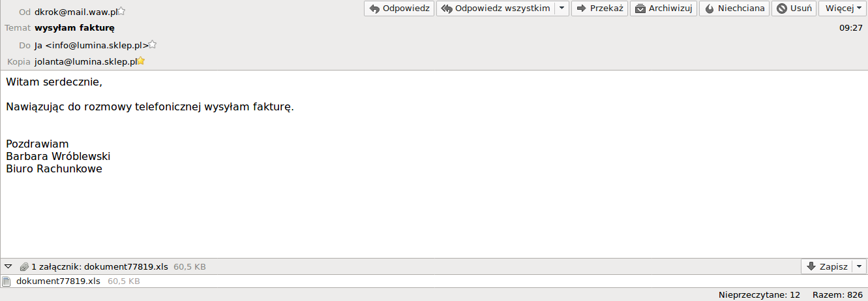
Task: Archive the email with Archiwizuj
Action: click(x=663, y=8)
